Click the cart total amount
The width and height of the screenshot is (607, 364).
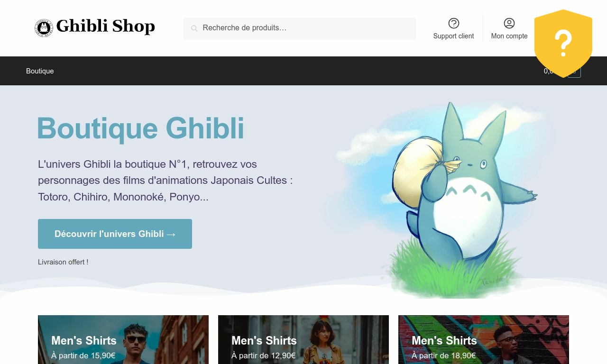(549, 71)
